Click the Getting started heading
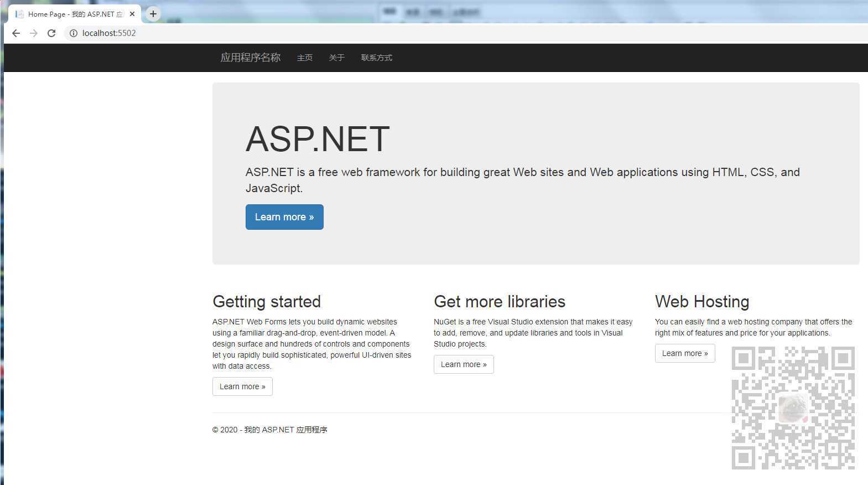This screenshot has width=868, height=485. pos(267,302)
